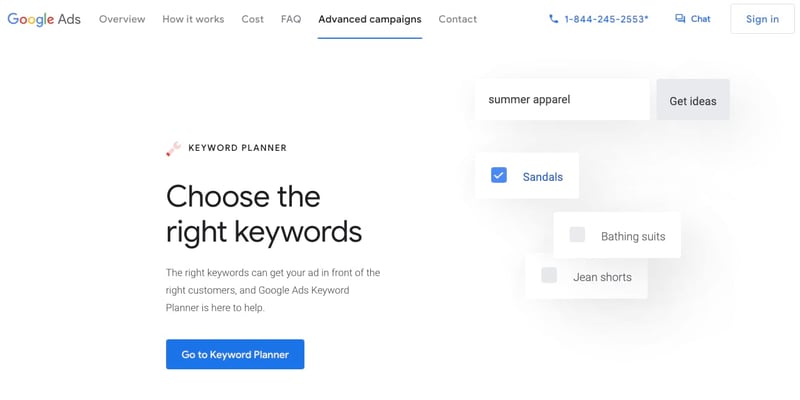
Task: Open the Overview nav item
Action: (122, 19)
